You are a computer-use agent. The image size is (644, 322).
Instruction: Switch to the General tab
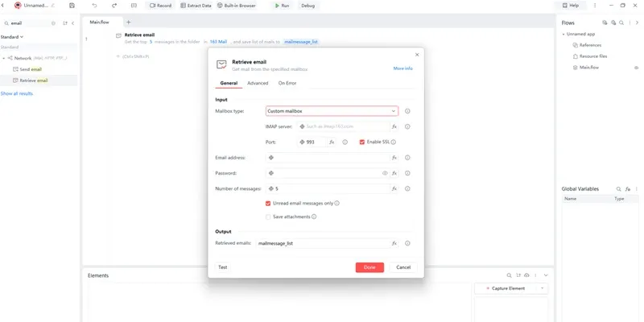pos(229,83)
